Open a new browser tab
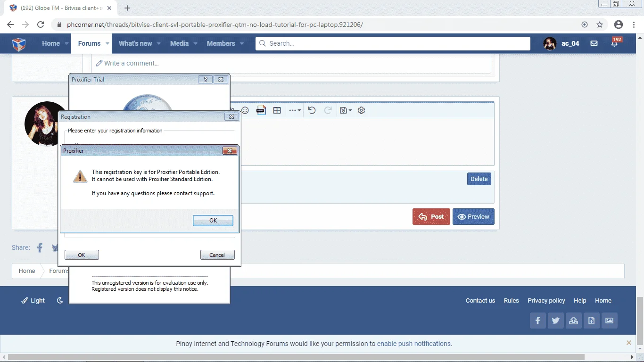 [x=127, y=8]
